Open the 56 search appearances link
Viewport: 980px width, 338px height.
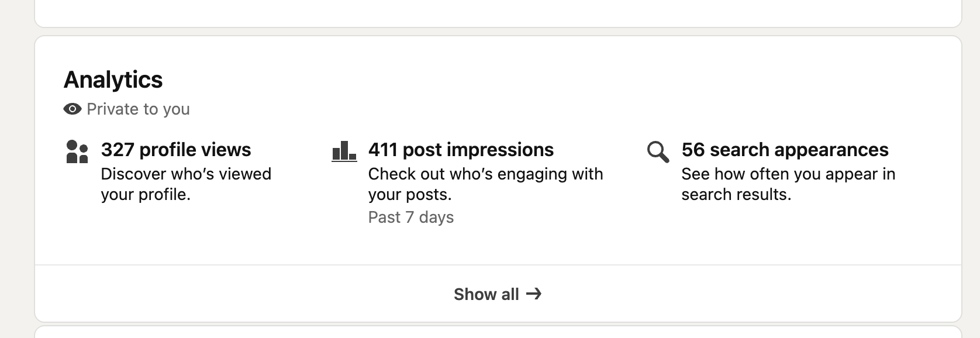tap(785, 150)
